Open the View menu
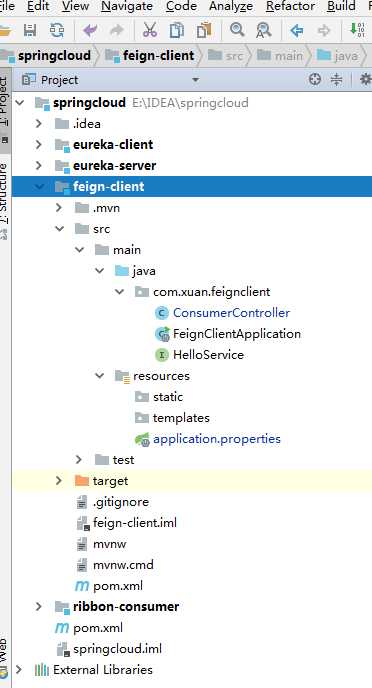This screenshot has height=688, width=372. [x=75, y=6]
